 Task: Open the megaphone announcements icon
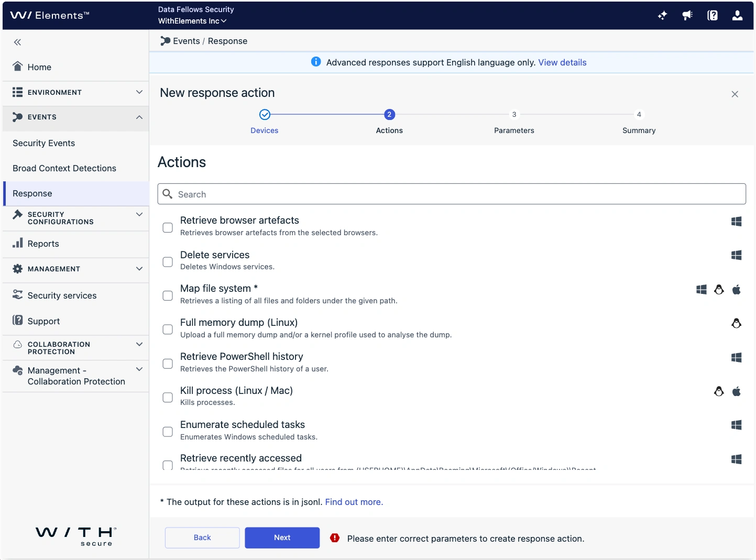point(687,15)
